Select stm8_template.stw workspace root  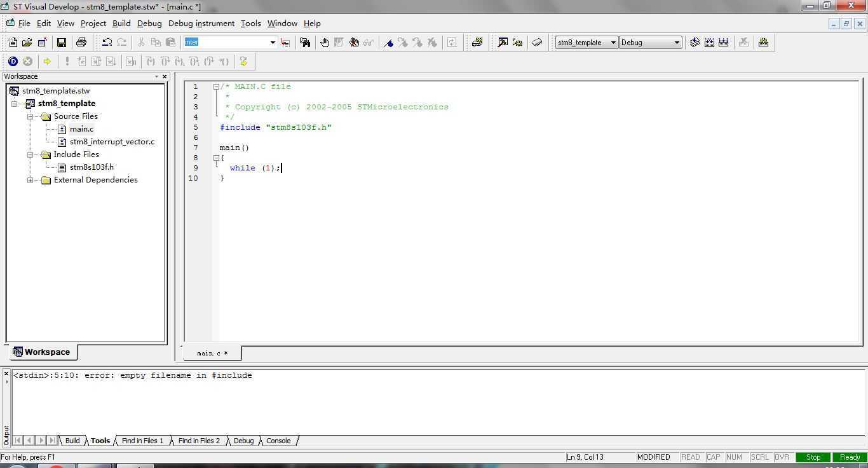point(56,91)
